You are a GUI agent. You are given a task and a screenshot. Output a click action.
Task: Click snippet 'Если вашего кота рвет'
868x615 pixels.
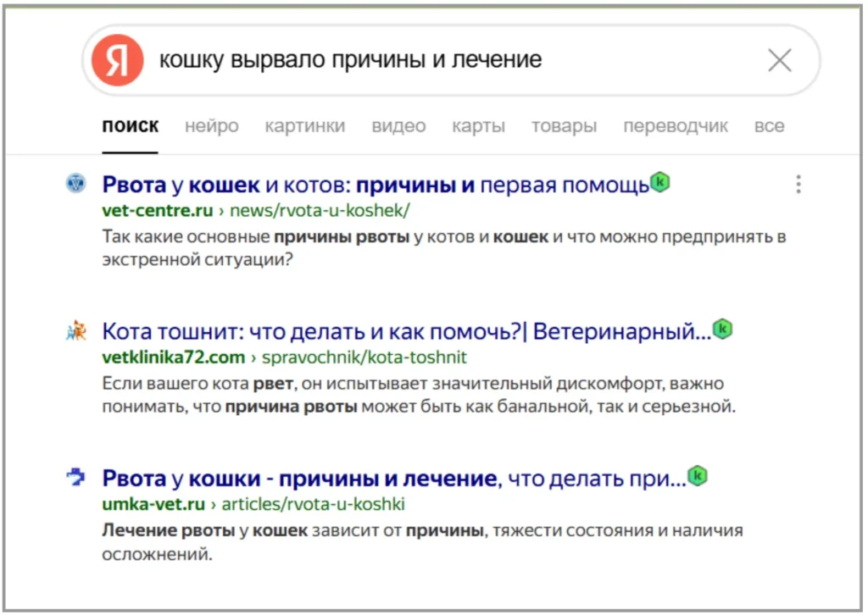click(x=419, y=395)
